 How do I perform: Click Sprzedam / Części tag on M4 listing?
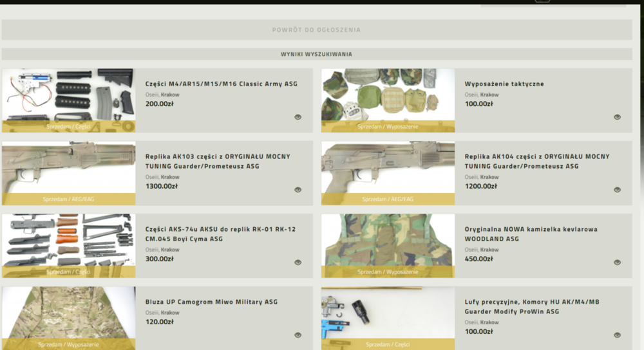pos(69,126)
